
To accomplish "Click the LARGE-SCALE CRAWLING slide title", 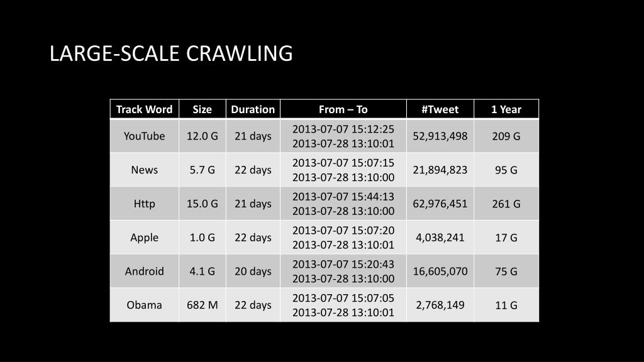I will [x=171, y=53].
